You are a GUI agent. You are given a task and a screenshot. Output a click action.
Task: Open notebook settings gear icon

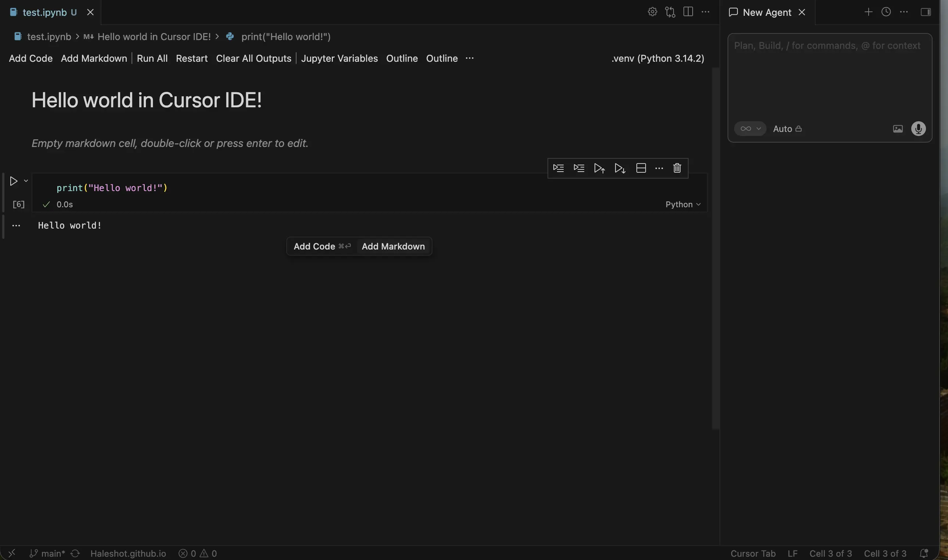pyautogui.click(x=652, y=12)
